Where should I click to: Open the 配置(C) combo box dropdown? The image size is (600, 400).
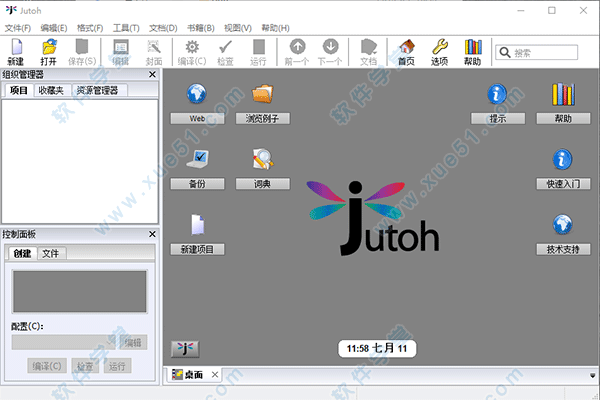tap(64, 342)
